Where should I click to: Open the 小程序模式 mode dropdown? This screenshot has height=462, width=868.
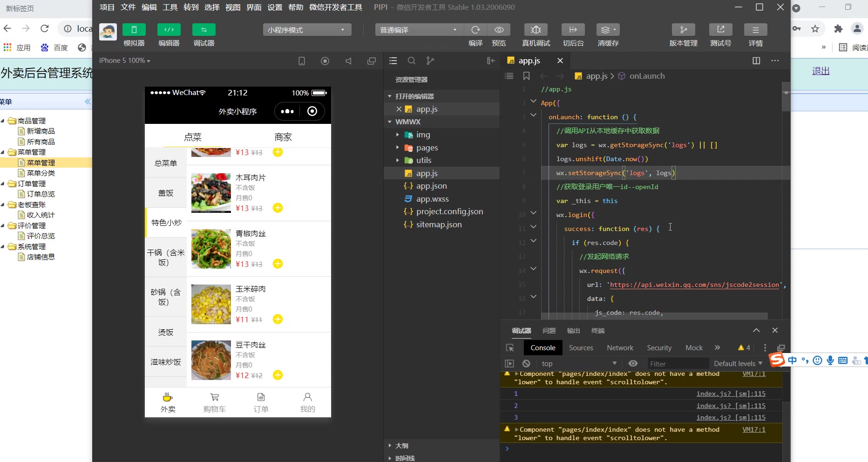307,30
